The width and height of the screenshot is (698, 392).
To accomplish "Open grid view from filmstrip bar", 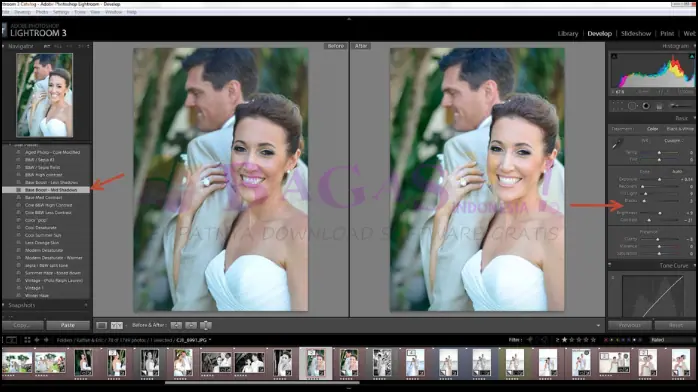I will 27,340.
